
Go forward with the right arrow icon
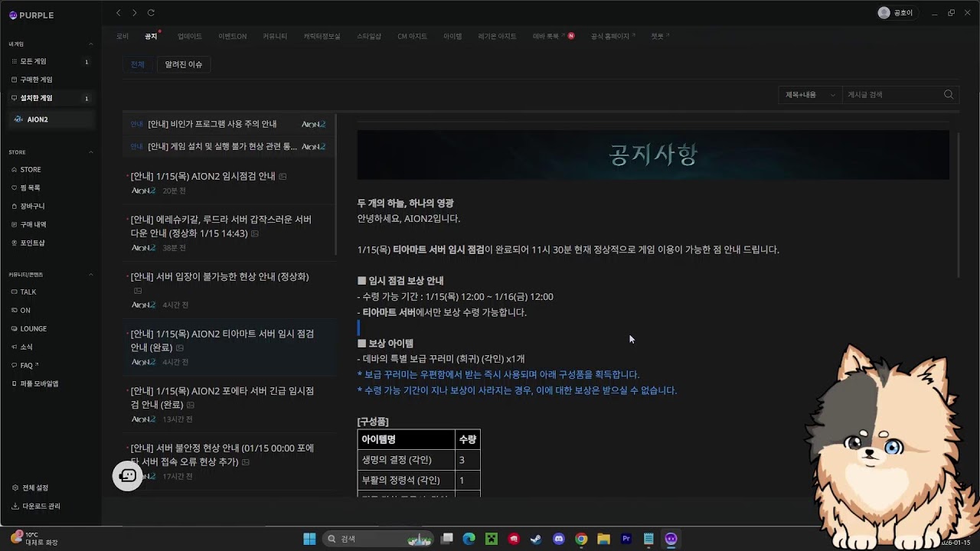point(135,13)
